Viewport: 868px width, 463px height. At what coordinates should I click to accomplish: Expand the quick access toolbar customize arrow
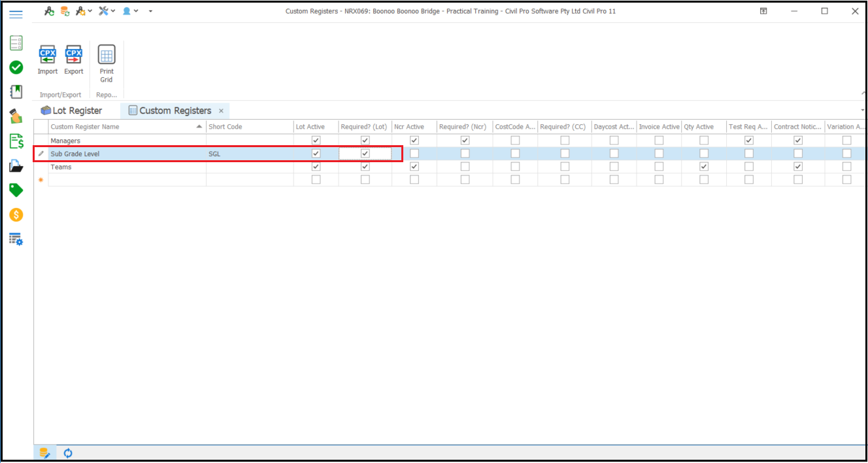coord(151,11)
